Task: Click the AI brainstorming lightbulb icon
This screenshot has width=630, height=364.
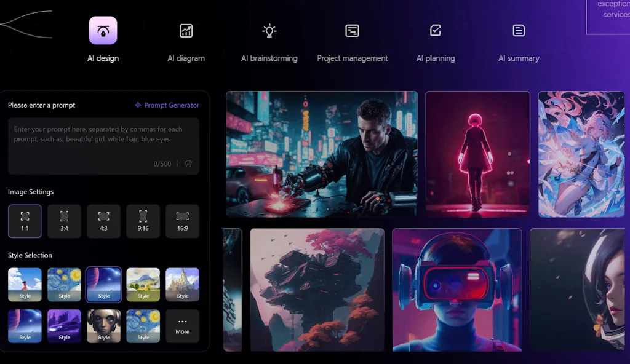Action: pos(269,31)
